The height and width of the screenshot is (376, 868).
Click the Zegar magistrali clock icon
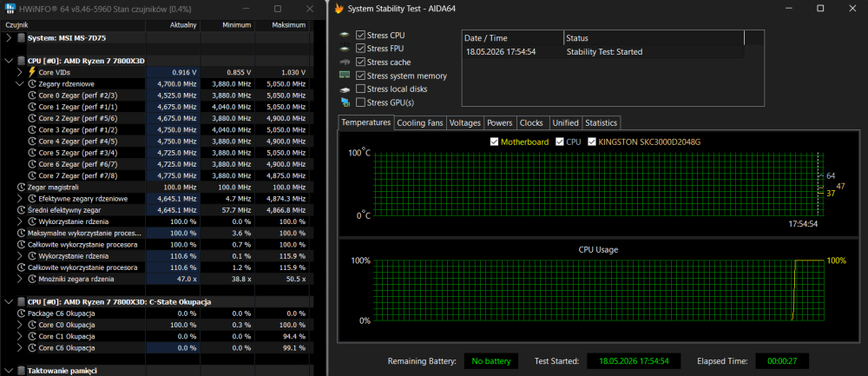click(22, 188)
